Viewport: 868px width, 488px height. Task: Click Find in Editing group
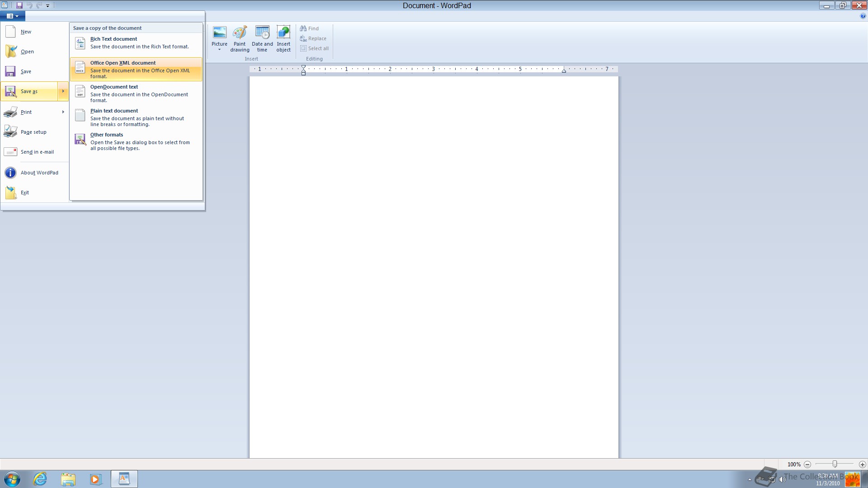(309, 28)
